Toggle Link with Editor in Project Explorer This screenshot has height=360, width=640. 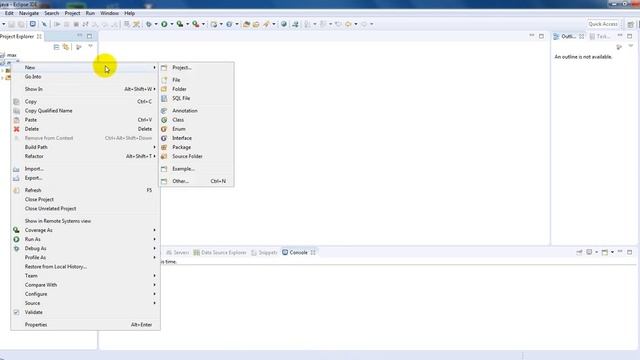click(66, 47)
